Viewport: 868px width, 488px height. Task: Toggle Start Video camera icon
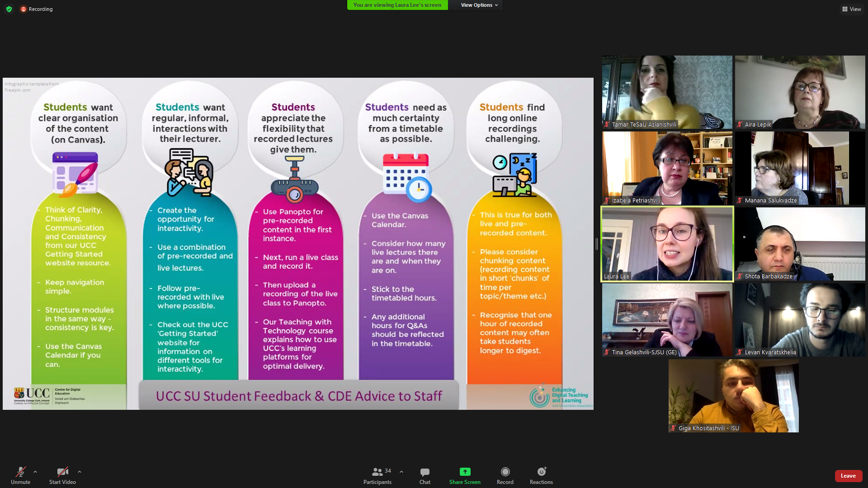tap(62, 472)
